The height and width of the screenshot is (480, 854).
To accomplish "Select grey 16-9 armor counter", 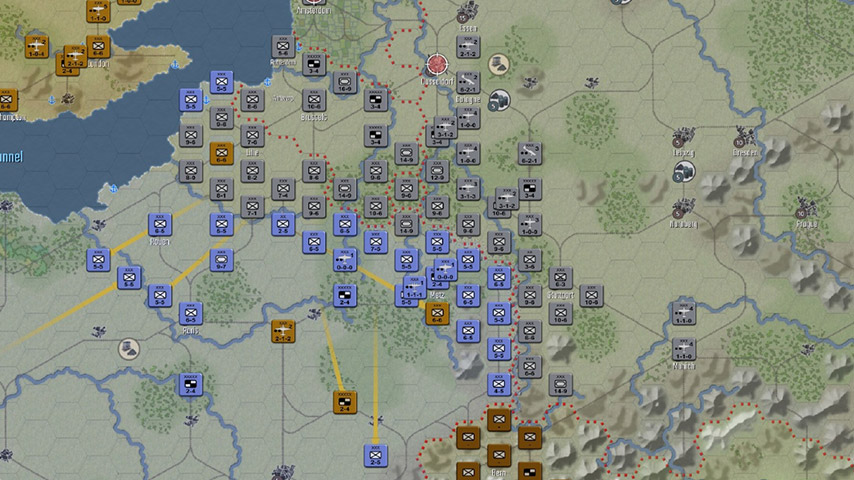I will click(345, 82).
